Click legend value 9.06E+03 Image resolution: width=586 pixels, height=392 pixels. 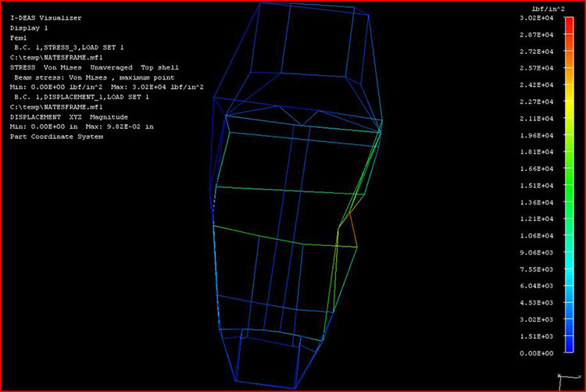tap(536, 252)
